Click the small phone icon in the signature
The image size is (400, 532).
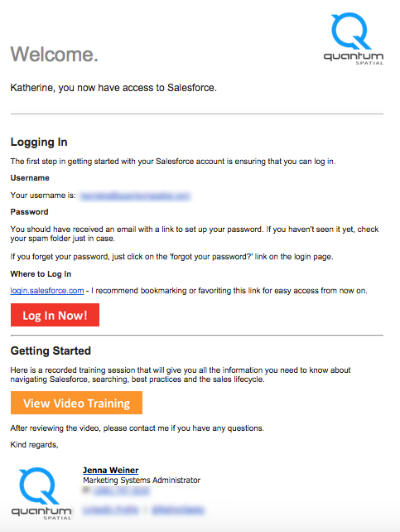[x=86, y=490]
